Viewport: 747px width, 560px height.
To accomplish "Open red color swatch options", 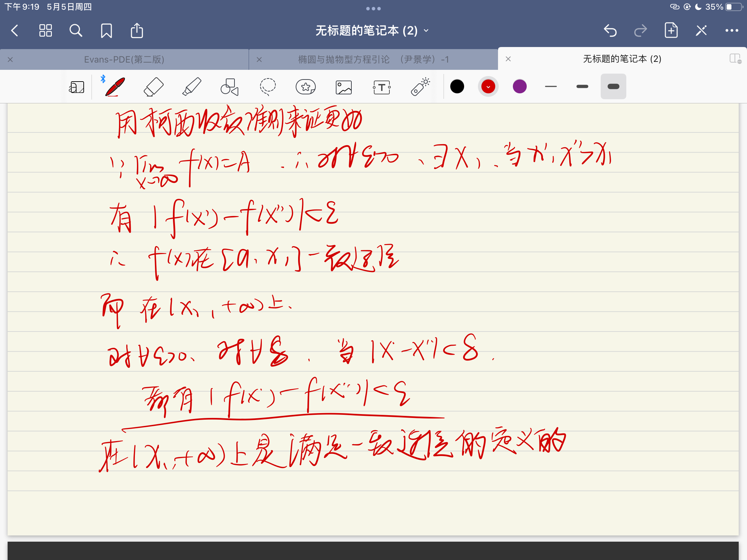I will pos(488,87).
